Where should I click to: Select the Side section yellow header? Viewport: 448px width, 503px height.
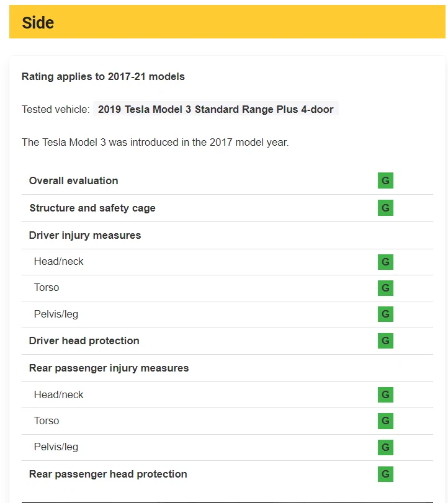click(227, 22)
